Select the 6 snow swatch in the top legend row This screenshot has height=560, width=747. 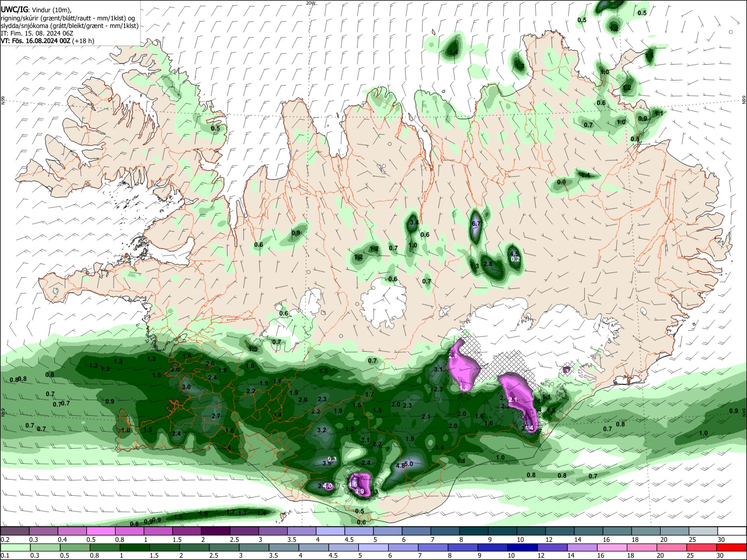pos(416,531)
